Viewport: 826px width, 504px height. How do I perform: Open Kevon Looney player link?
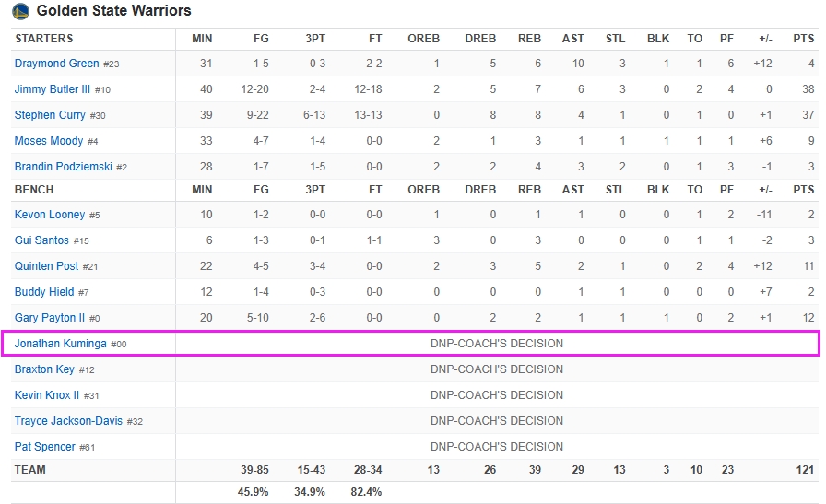click(x=50, y=215)
